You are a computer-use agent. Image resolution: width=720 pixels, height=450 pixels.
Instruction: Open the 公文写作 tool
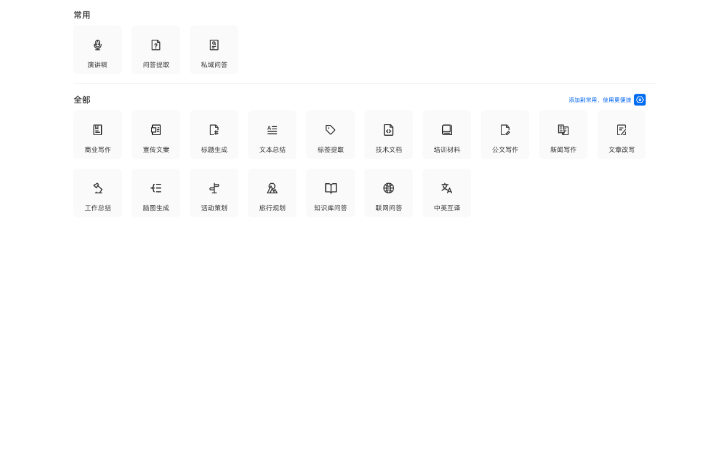tap(505, 135)
